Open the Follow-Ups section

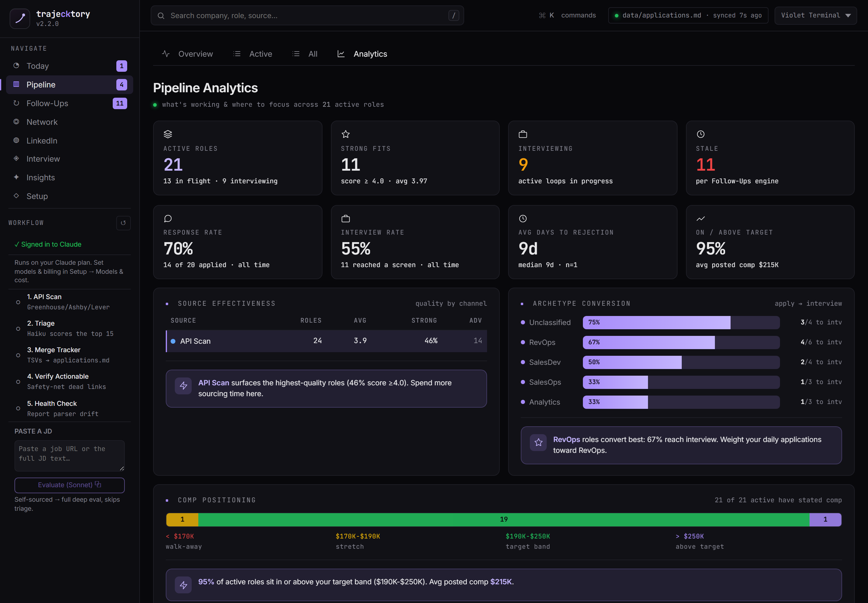tap(70, 103)
